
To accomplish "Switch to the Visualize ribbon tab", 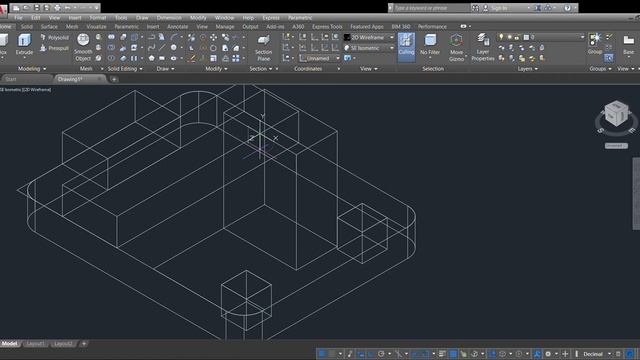I will (97, 27).
